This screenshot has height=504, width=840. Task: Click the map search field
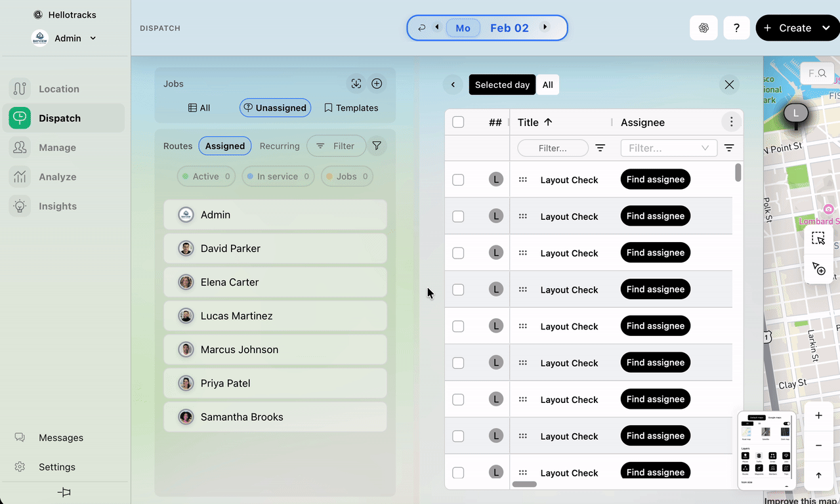click(817, 73)
